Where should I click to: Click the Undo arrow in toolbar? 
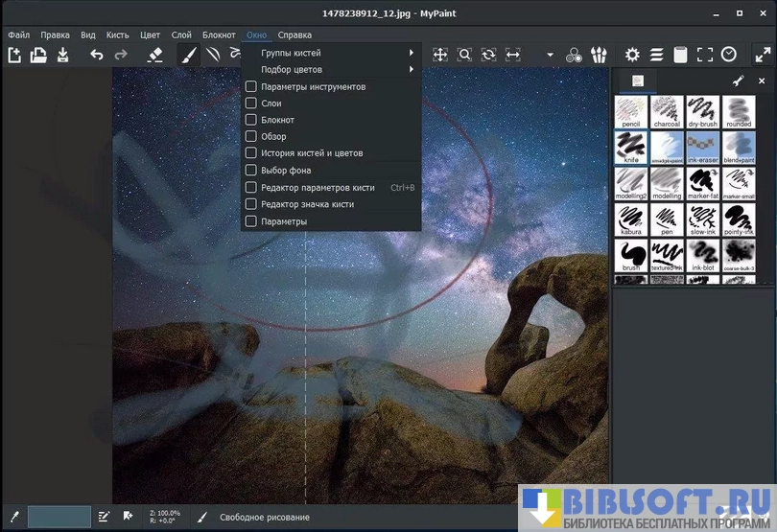click(x=96, y=55)
